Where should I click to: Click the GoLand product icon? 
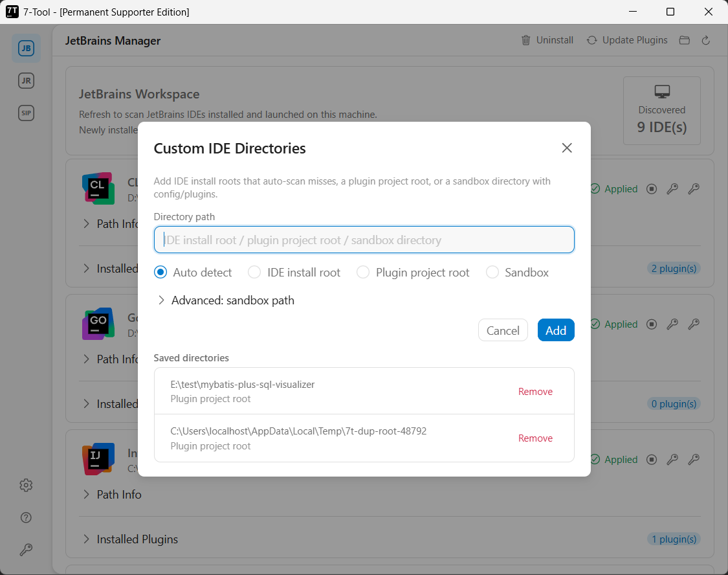[98, 324]
